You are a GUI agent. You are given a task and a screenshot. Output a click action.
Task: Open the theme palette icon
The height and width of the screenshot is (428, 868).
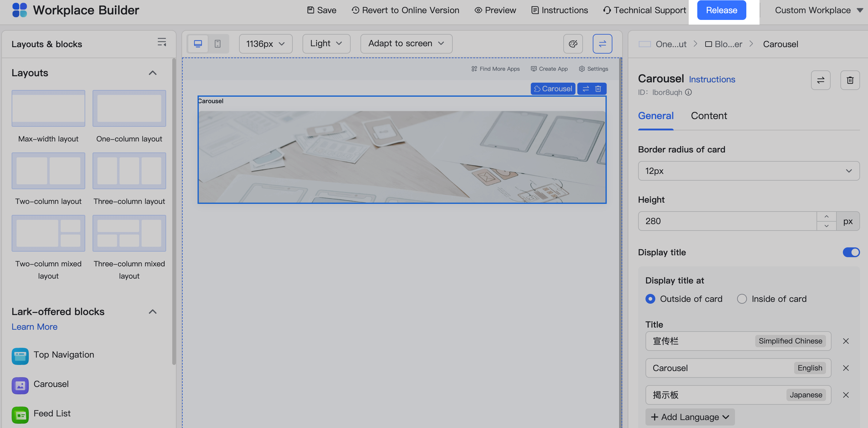[573, 44]
